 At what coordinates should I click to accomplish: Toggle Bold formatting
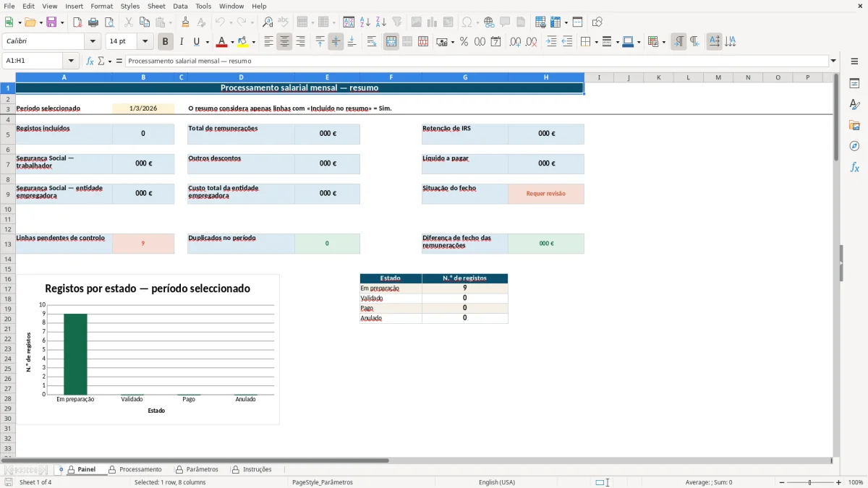[165, 42]
